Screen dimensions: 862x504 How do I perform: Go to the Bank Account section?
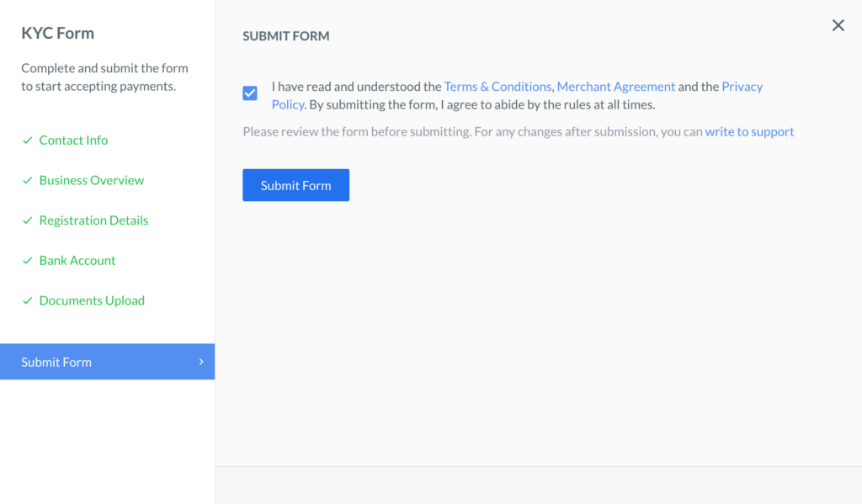click(x=77, y=260)
